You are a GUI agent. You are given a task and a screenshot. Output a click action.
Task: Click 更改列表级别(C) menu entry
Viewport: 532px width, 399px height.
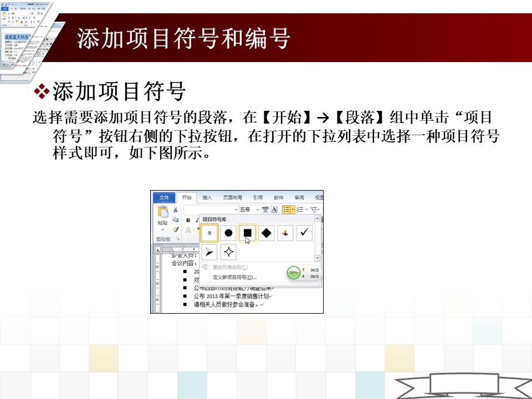tap(231, 267)
